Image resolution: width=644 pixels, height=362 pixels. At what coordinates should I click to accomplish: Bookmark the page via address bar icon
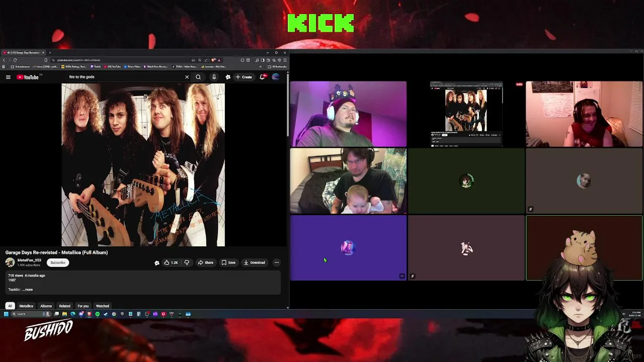(x=46, y=60)
